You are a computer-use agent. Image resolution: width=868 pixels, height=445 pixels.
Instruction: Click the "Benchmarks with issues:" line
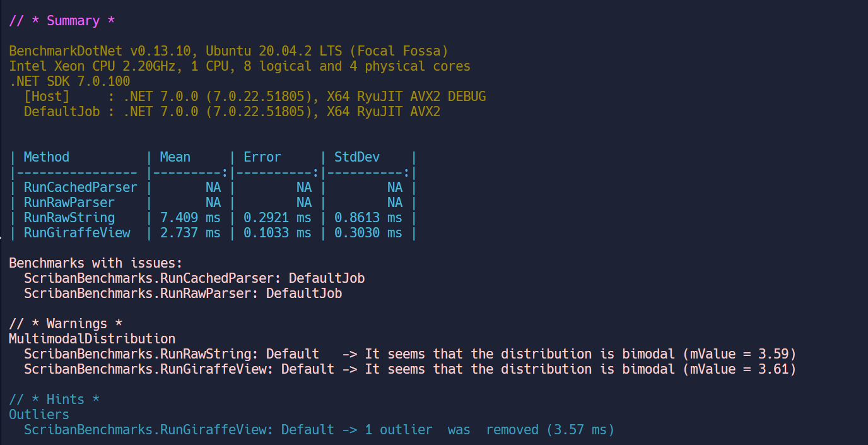[95, 263]
